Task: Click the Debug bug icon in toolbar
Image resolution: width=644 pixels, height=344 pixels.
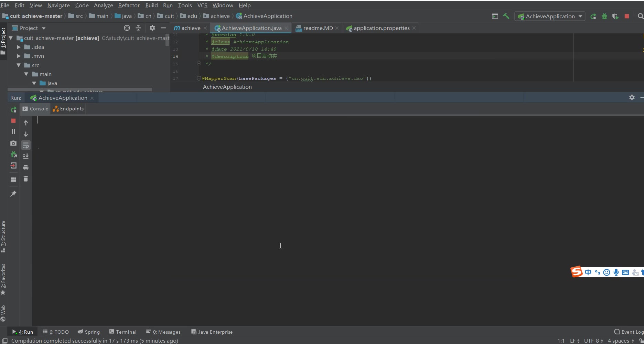Action: pyautogui.click(x=604, y=16)
